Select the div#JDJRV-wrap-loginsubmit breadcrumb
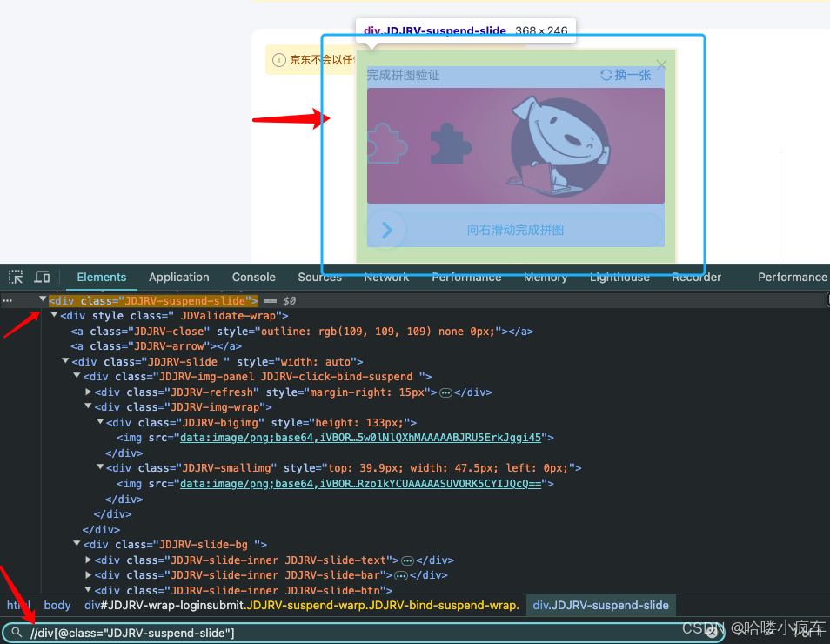830x644 pixels. pyautogui.click(x=302, y=605)
